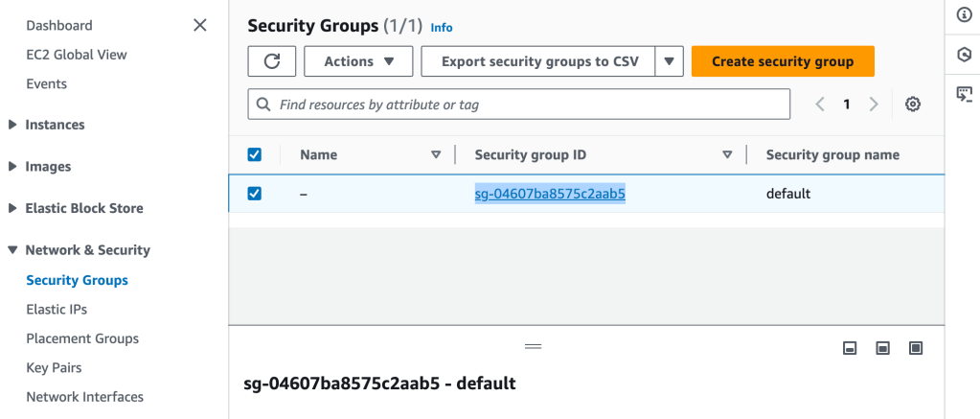Image resolution: width=980 pixels, height=419 pixels.
Task: Close the EC2 navigation sidebar
Action: [199, 25]
